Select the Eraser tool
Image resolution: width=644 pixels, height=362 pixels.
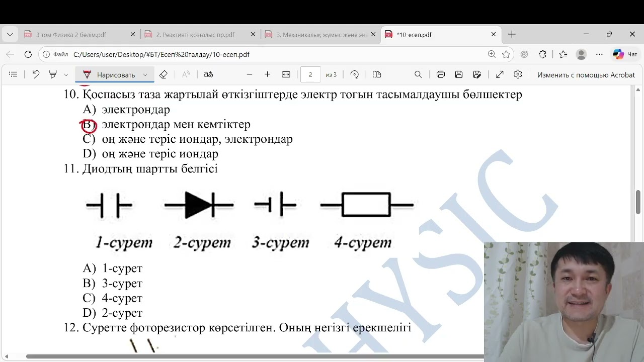(163, 74)
